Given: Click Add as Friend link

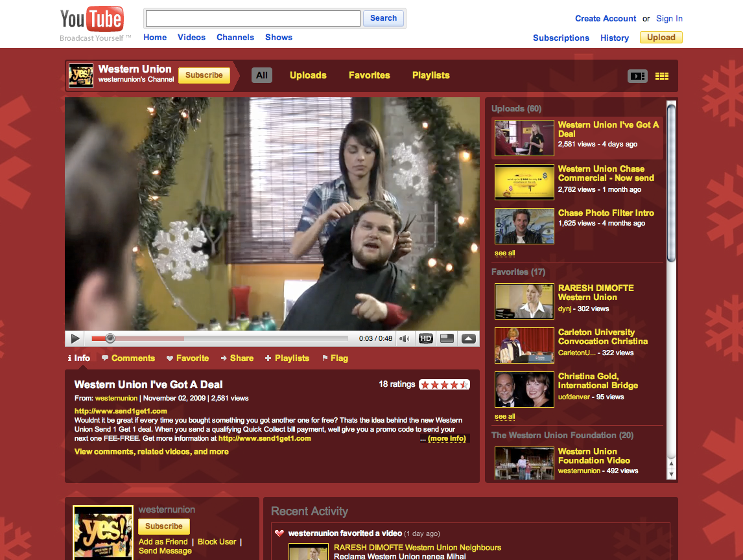Looking at the screenshot, I should click(163, 541).
